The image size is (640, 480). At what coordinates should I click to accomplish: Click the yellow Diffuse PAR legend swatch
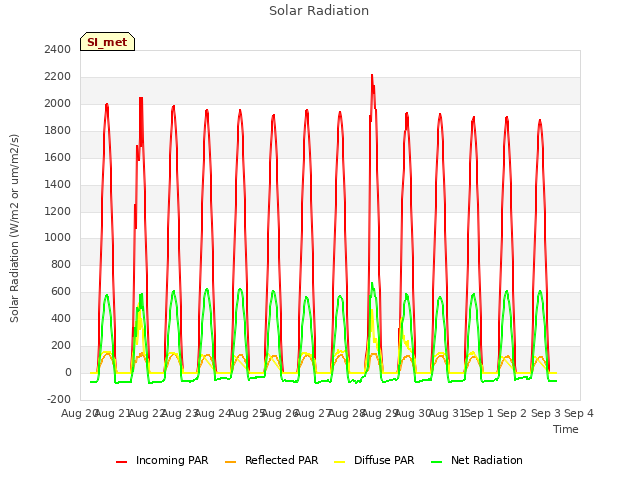(340, 462)
